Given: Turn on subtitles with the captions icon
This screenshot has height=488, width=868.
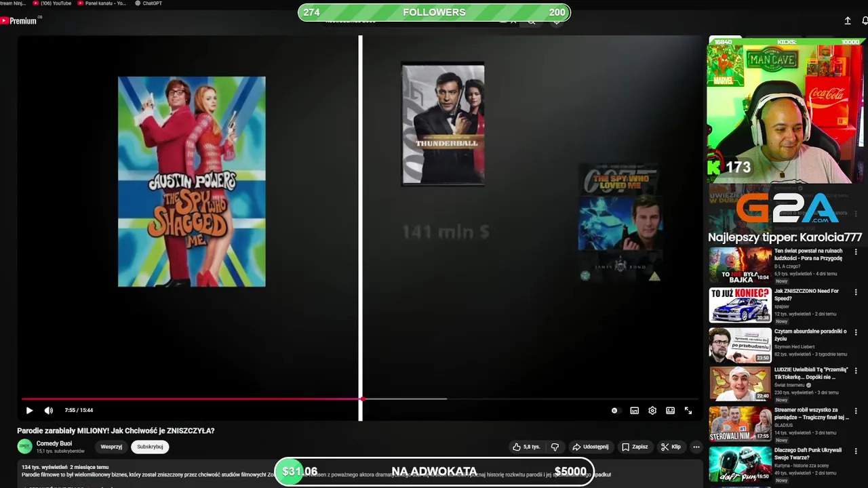Looking at the screenshot, I should point(635,410).
